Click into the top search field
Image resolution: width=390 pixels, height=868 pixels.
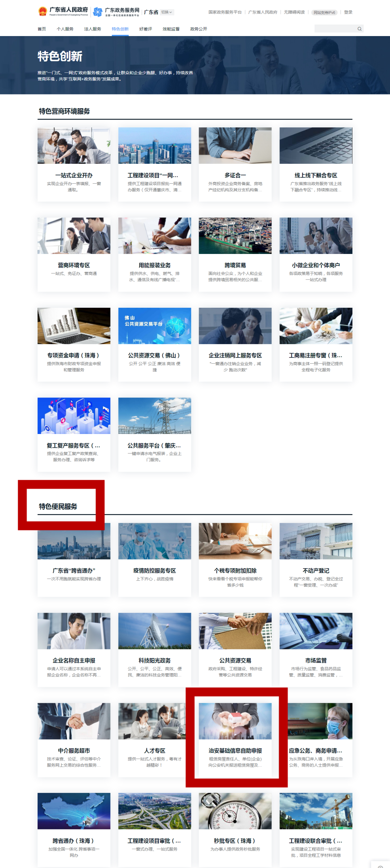(335, 29)
